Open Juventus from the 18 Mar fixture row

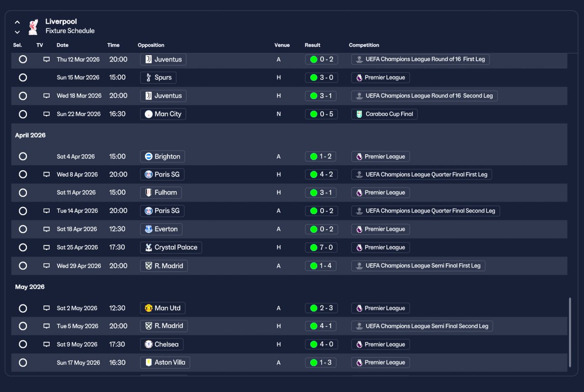[163, 96]
